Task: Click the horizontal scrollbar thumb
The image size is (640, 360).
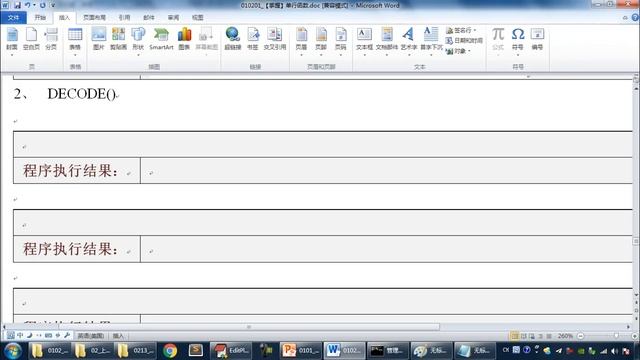Action: click(x=249, y=327)
